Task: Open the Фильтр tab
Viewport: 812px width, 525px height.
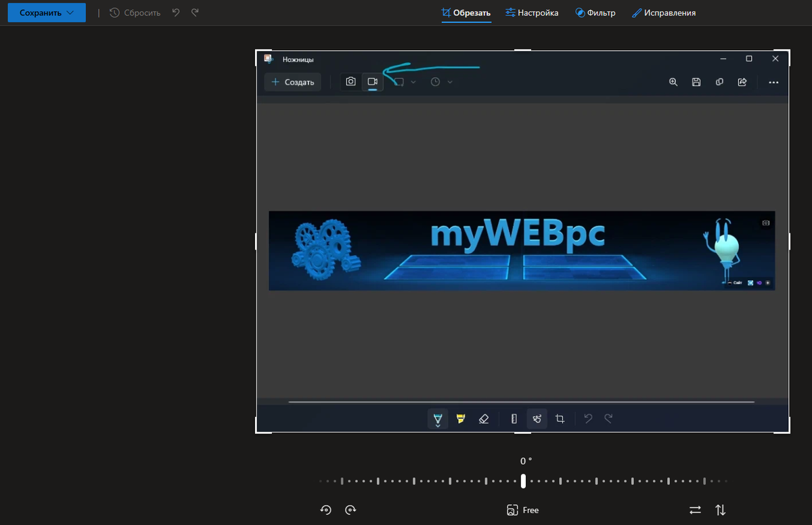Action: [x=595, y=13]
